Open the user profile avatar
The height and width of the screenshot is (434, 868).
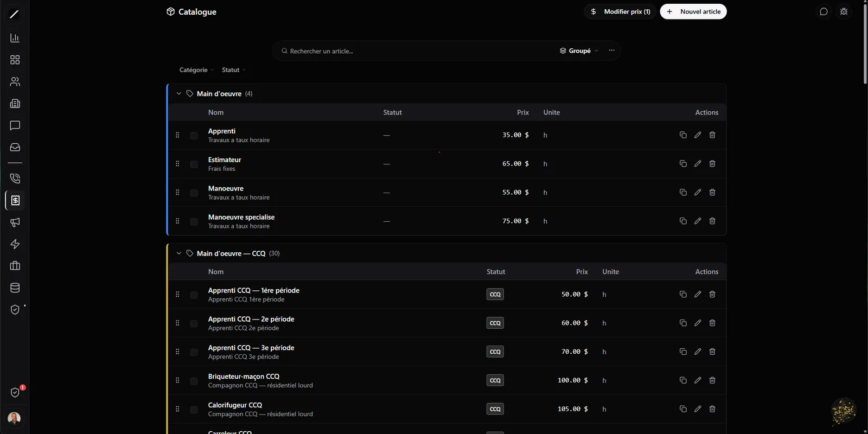click(x=15, y=418)
